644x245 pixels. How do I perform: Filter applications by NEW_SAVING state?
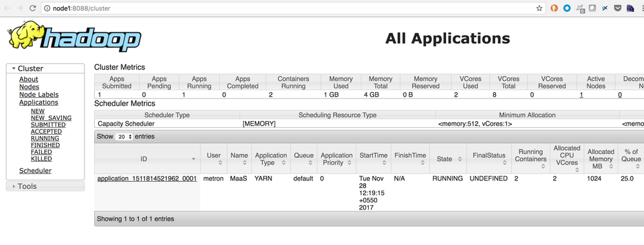point(51,118)
